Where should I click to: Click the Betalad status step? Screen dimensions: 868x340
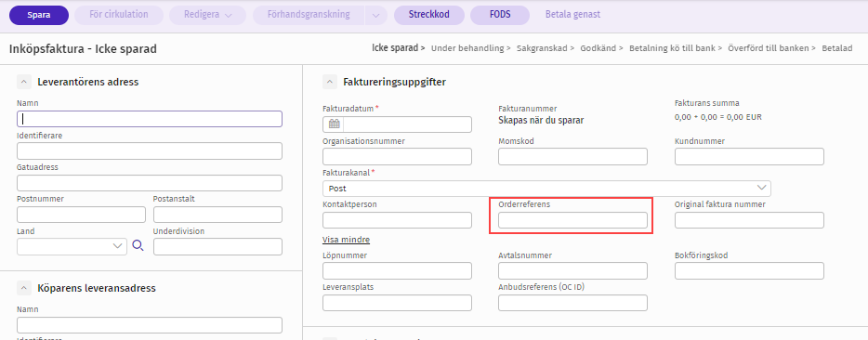pos(837,48)
